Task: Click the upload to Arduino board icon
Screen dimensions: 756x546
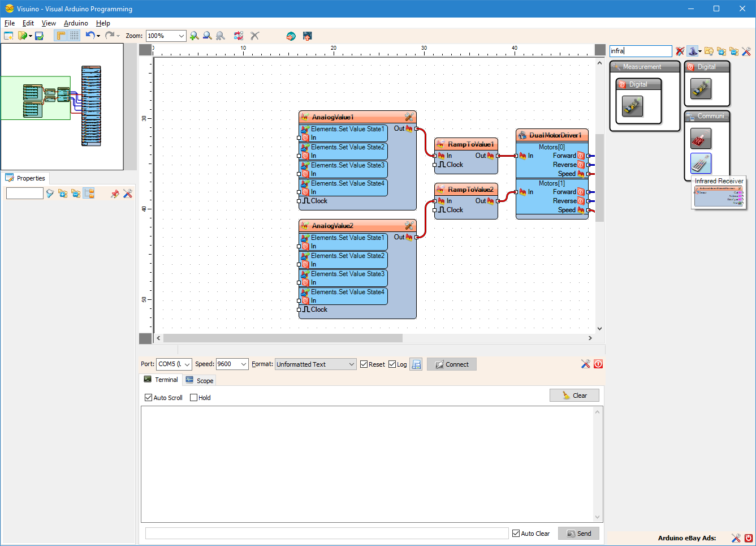Action: point(307,36)
